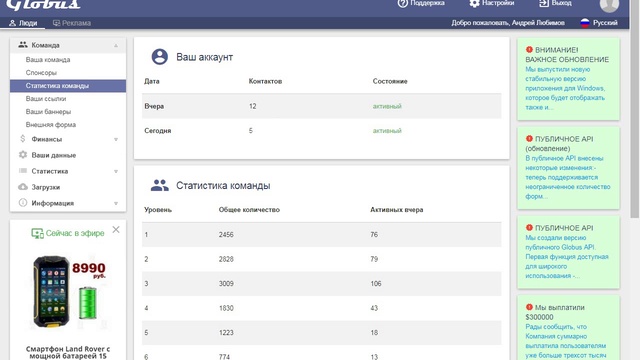Click the Активных вчера column header
This screenshot has height=360, width=640.
tap(396, 210)
